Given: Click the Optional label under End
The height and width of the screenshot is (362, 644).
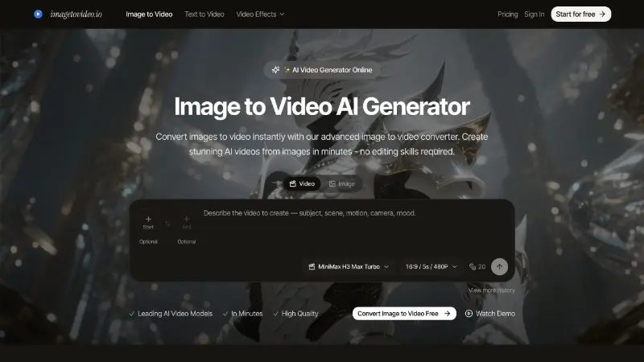Looking at the screenshot, I should pos(187,242).
